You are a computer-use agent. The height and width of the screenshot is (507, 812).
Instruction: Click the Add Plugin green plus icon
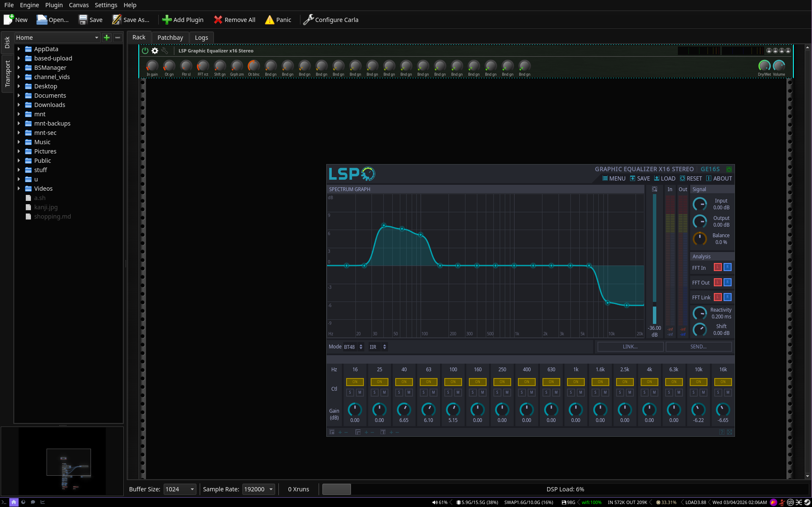coord(167,20)
